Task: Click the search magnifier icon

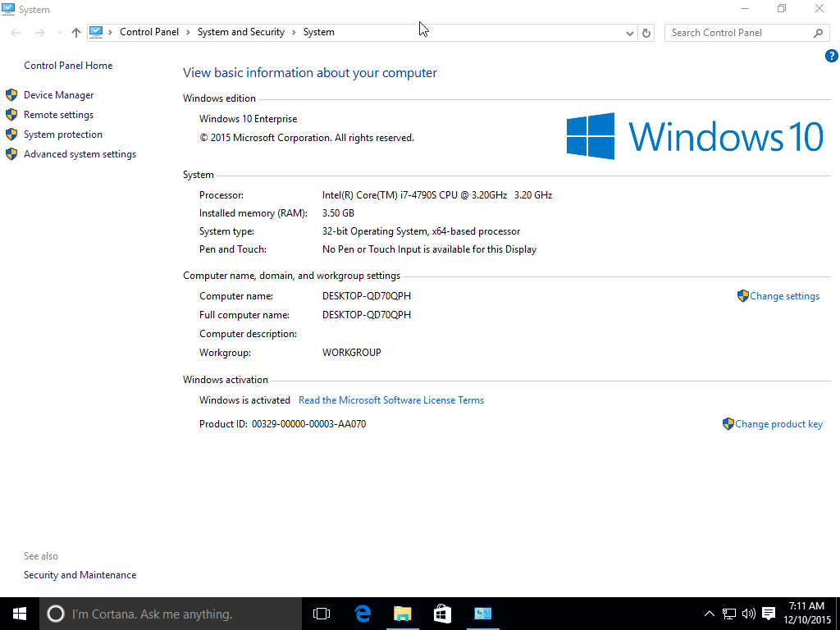Action: 818,33
